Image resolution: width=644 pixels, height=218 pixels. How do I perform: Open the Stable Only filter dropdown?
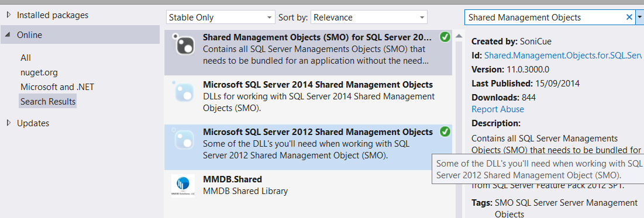pos(221,18)
